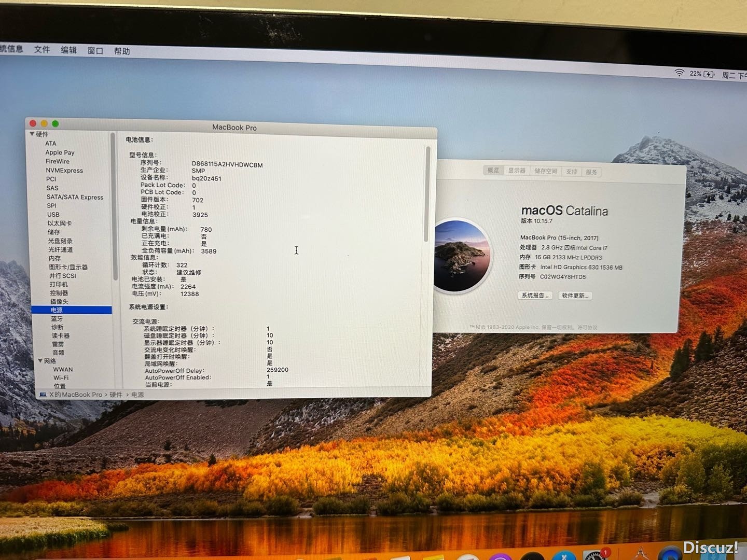Switch to the 储存空间 tab
Viewport: 747px width, 560px height.
tap(546, 171)
